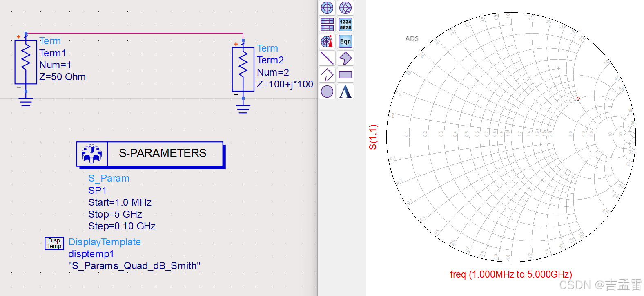Screen dimensions: 644x296
Task: Edit the Num=2 parameter
Action: coord(273,72)
